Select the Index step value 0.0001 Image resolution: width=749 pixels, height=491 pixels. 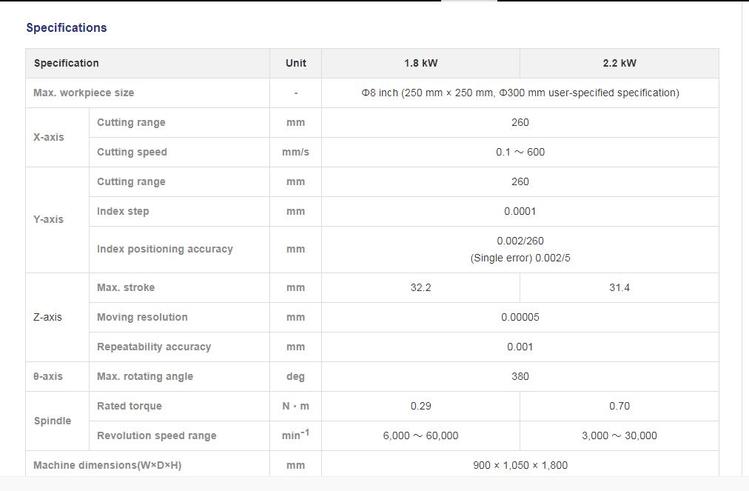(x=520, y=211)
